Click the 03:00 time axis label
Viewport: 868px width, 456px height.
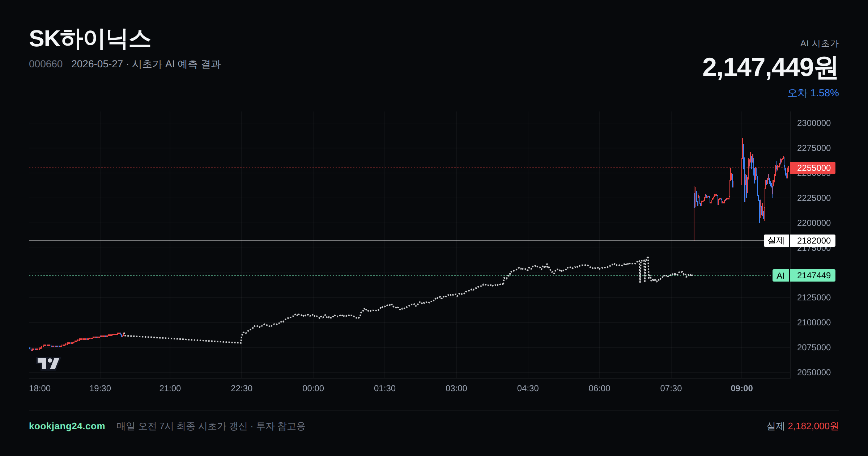coord(456,388)
